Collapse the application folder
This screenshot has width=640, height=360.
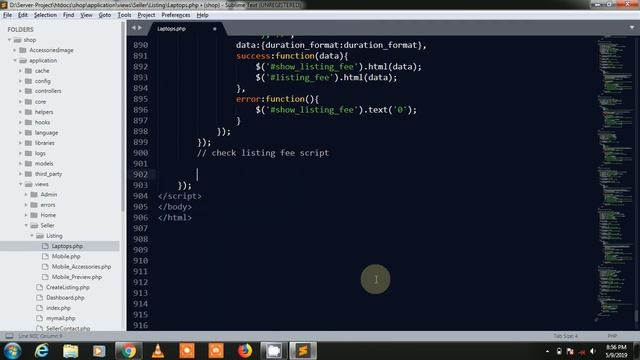[x=15, y=60]
